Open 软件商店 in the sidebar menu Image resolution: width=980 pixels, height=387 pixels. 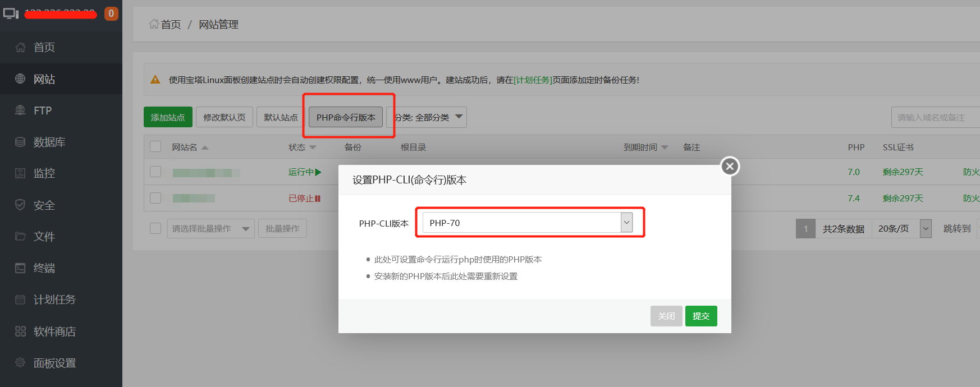click(61, 331)
